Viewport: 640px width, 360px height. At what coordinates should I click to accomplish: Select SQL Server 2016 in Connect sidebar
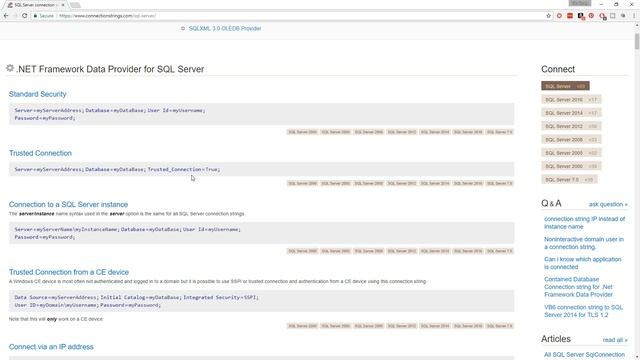(571, 100)
